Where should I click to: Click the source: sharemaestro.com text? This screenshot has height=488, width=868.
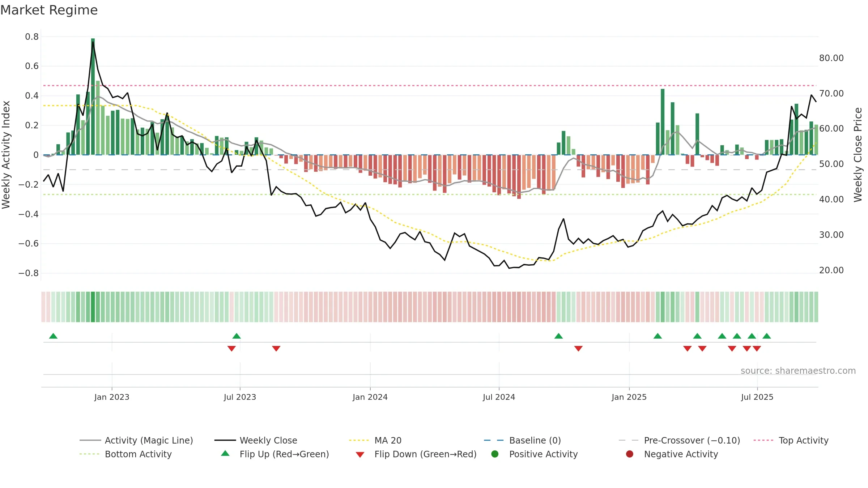click(x=798, y=371)
